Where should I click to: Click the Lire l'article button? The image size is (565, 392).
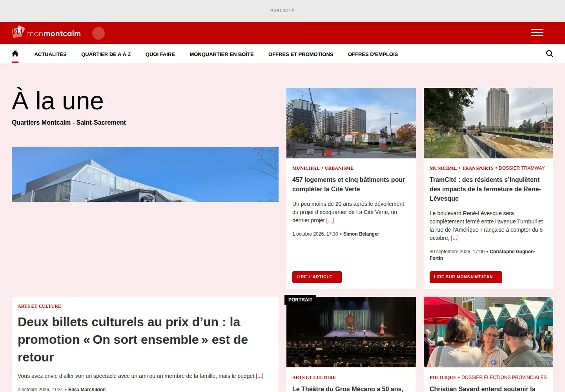pyautogui.click(x=317, y=277)
